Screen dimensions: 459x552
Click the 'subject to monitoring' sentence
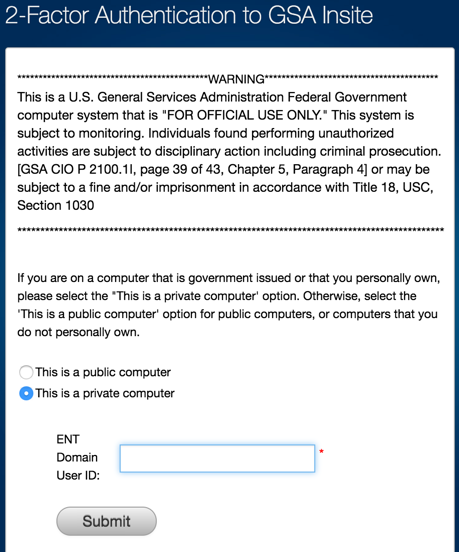click(81, 133)
